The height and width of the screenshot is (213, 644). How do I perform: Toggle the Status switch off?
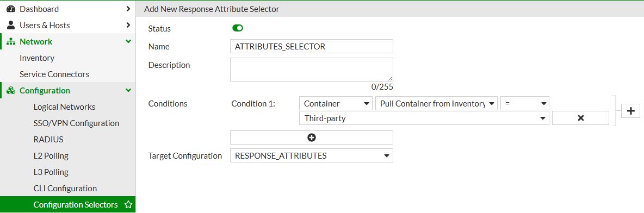tap(238, 28)
